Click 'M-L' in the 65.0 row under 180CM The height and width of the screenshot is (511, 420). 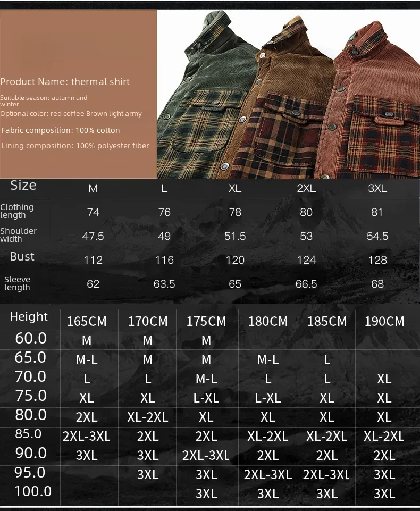click(x=268, y=360)
